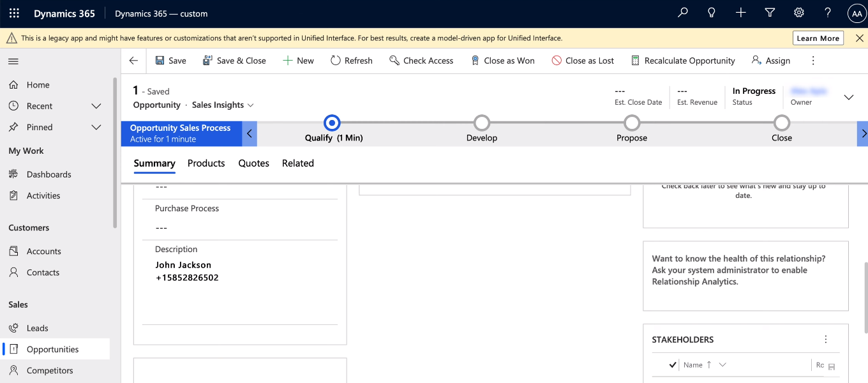Open the Related tab
The height and width of the screenshot is (383, 868).
[x=298, y=163]
